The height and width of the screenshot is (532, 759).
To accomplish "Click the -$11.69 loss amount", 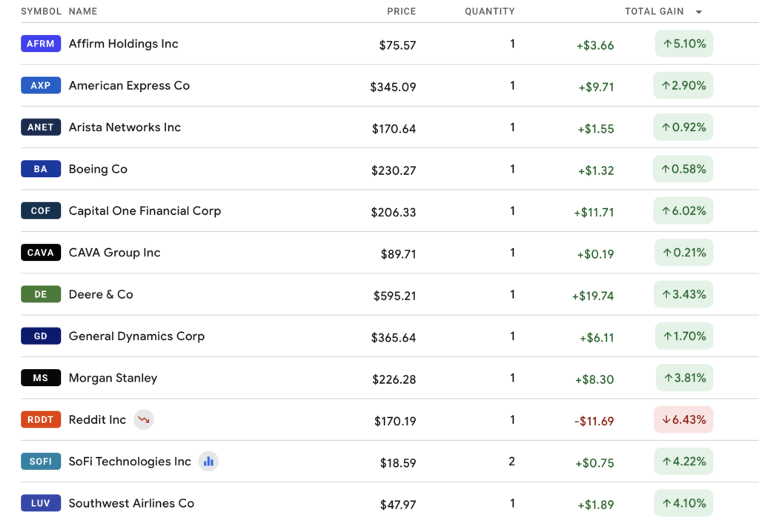I will tap(594, 421).
